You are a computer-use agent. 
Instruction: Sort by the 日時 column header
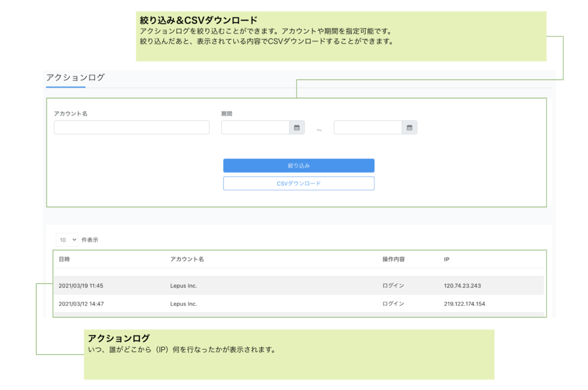pyautogui.click(x=64, y=259)
